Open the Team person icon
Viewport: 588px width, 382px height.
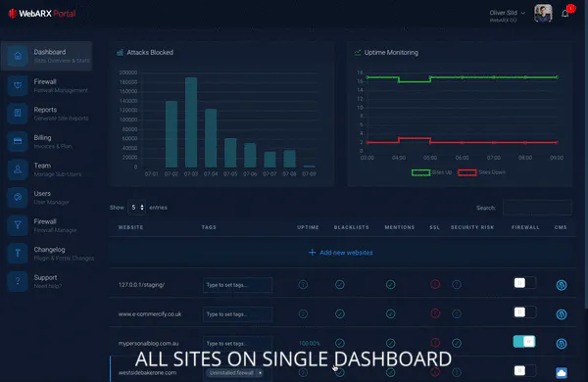coord(18,169)
